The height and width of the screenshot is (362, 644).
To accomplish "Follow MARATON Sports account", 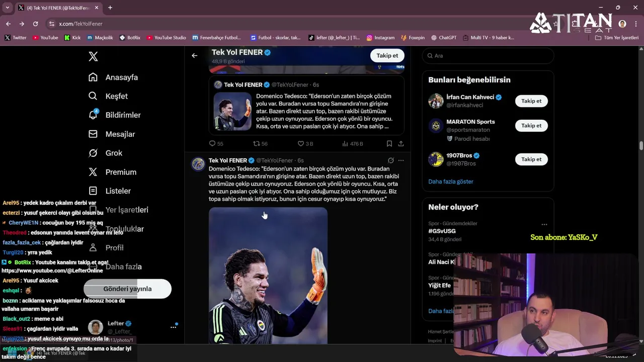I will [x=531, y=126].
